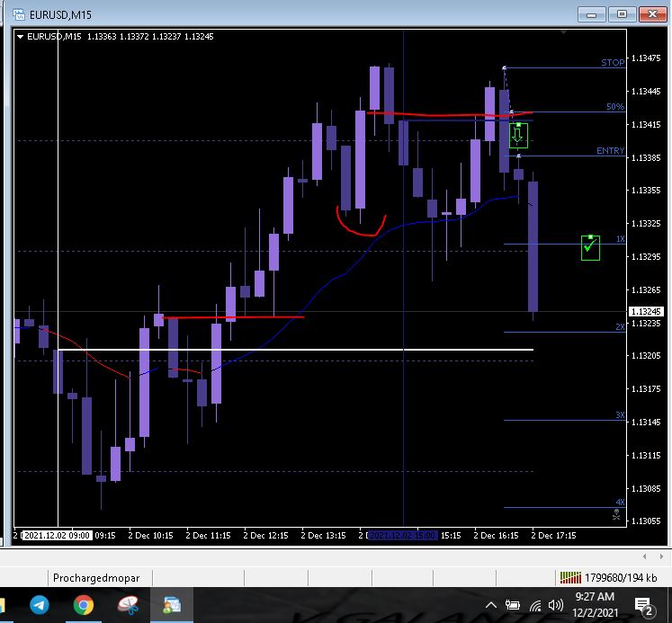Click the 2 Dec 12:15 time label
The width and height of the screenshot is (672, 623).
265,535
